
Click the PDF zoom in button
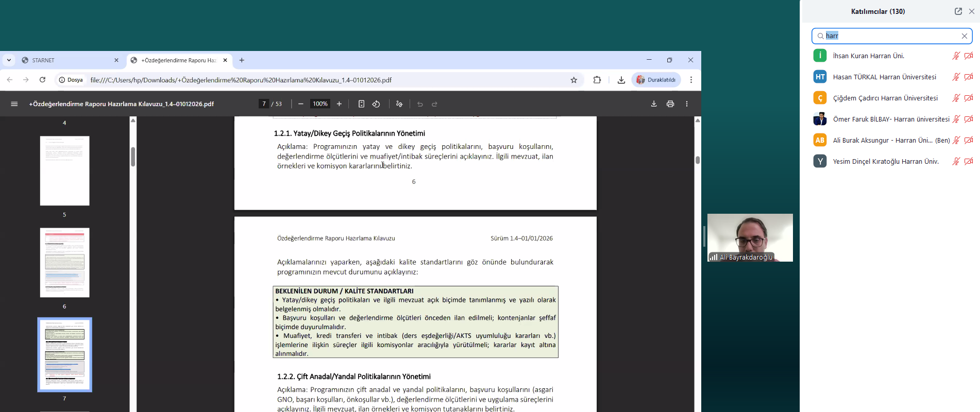click(x=339, y=104)
